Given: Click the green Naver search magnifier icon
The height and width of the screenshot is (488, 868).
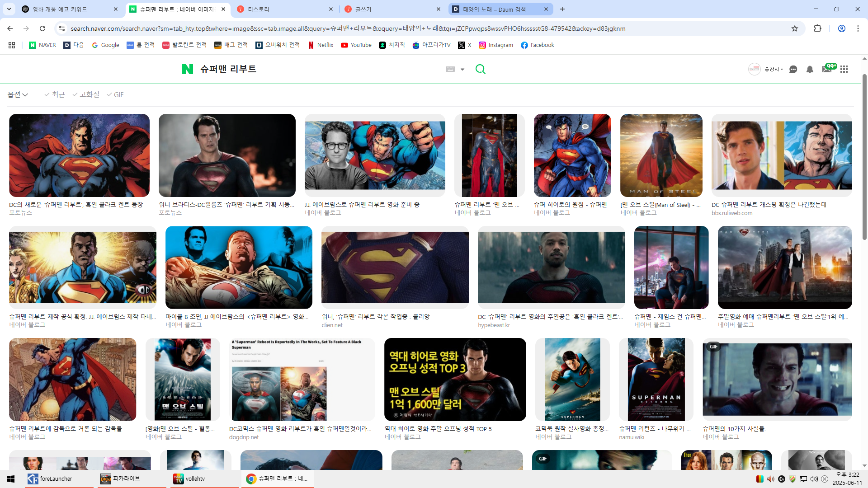Looking at the screenshot, I should tap(480, 69).
